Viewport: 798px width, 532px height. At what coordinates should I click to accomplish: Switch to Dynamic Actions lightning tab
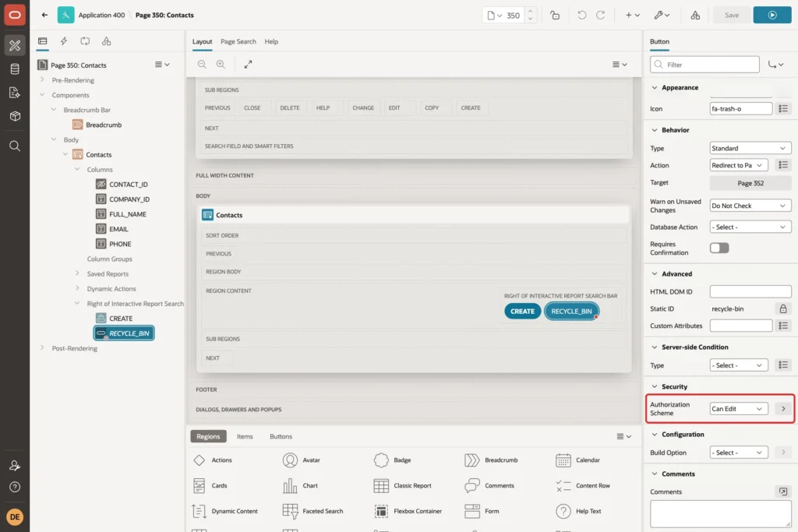[64, 41]
